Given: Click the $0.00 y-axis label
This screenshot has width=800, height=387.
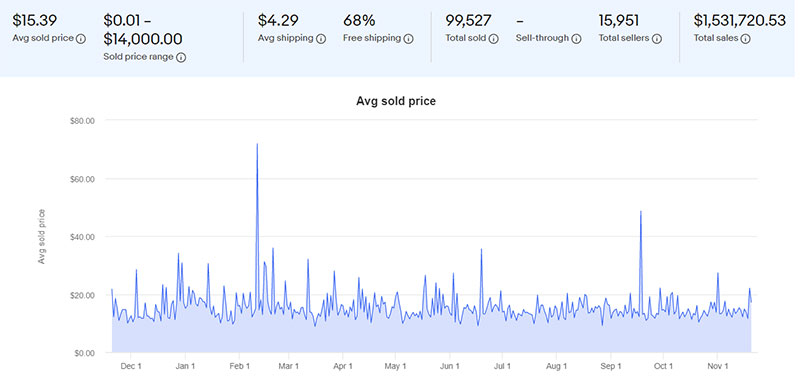Looking at the screenshot, I should [x=86, y=353].
